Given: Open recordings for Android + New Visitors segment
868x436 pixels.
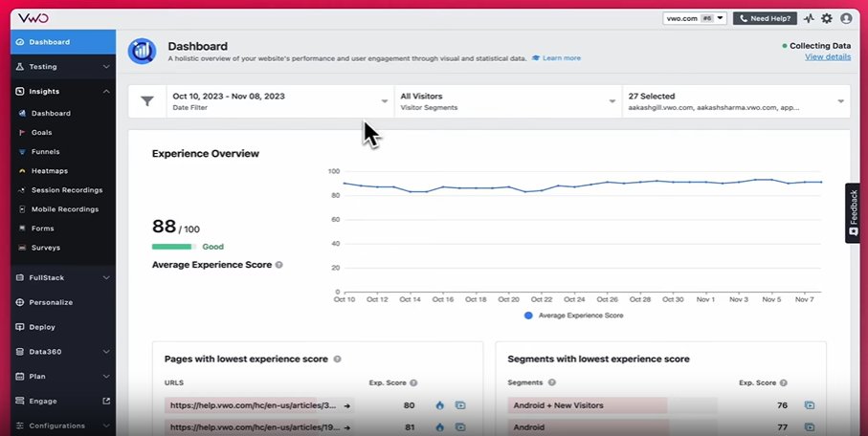Looking at the screenshot, I should click(810, 405).
